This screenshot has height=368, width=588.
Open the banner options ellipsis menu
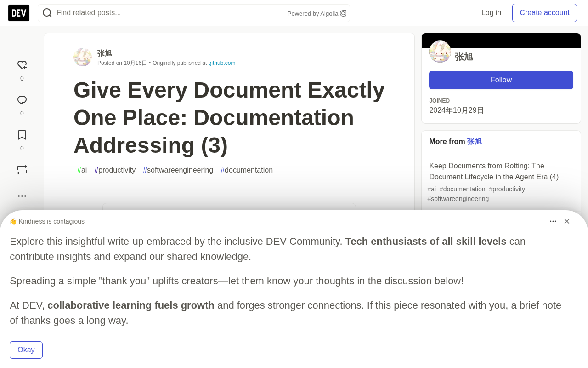[x=553, y=221]
